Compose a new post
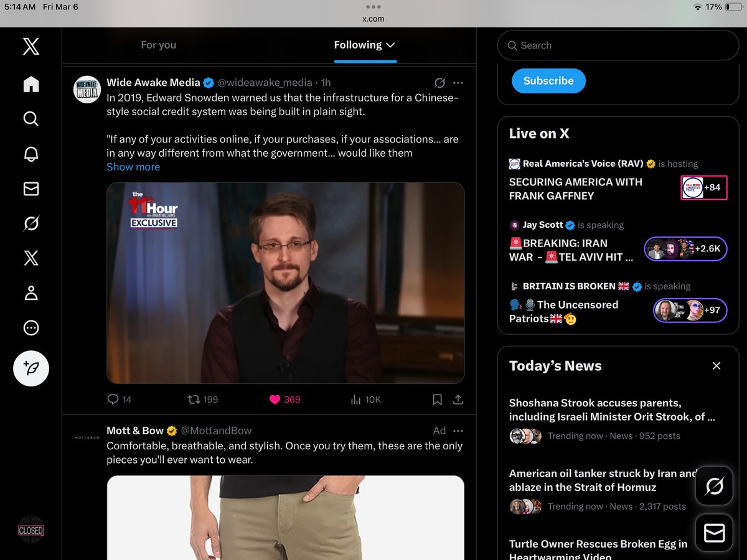The height and width of the screenshot is (560, 747). pyautogui.click(x=31, y=368)
